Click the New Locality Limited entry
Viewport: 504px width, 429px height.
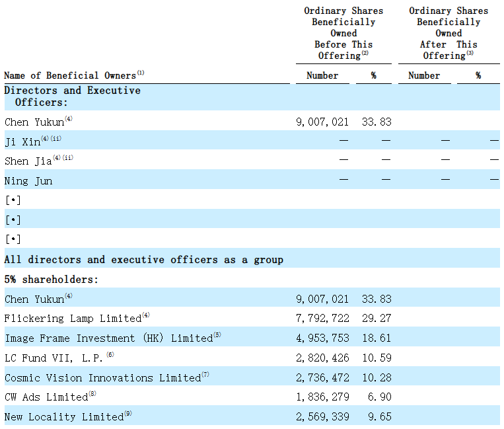[x=63, y=417]
